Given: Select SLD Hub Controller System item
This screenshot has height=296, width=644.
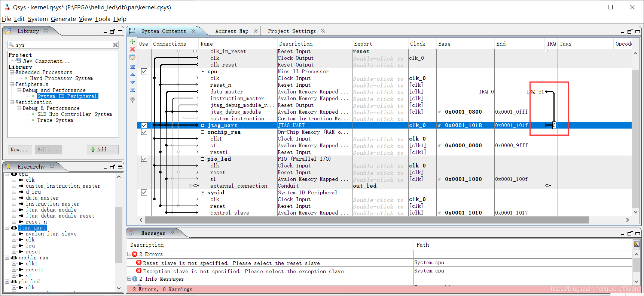Looking at the screenshot, I should [74, 114].
